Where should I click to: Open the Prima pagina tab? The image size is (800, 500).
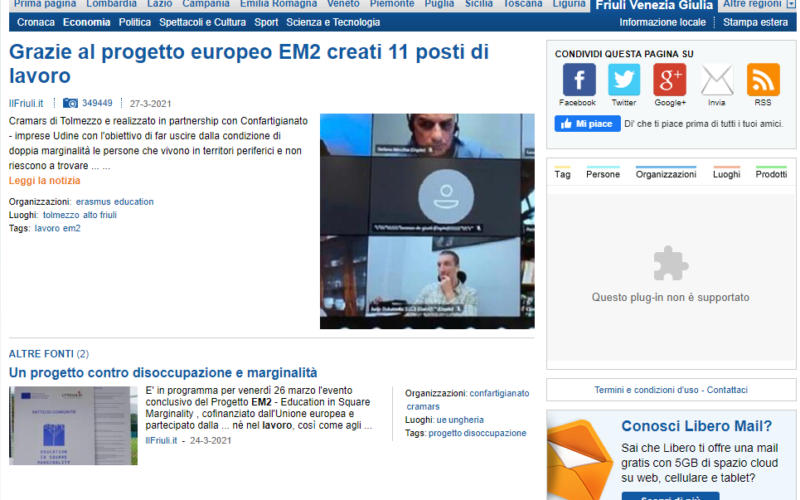pos(45,4)
